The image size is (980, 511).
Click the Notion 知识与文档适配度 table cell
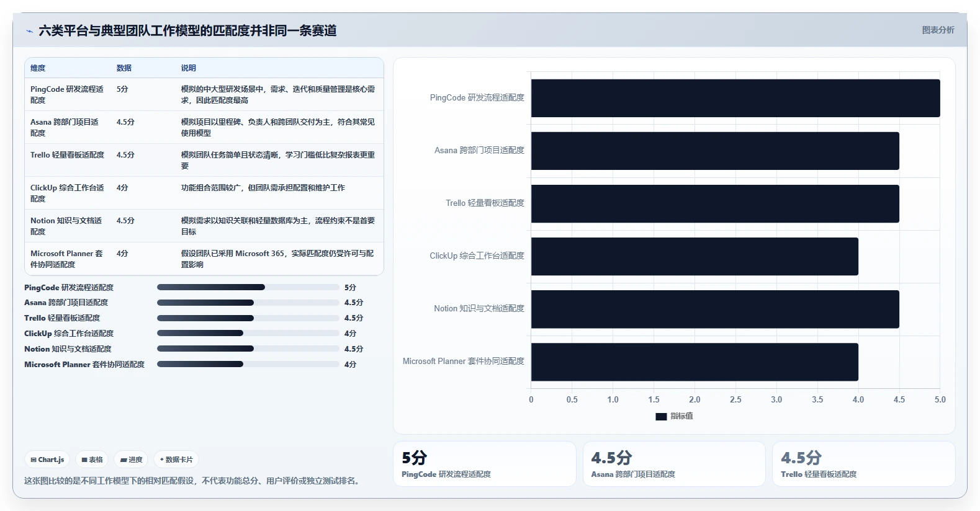(x=68, y=226)
